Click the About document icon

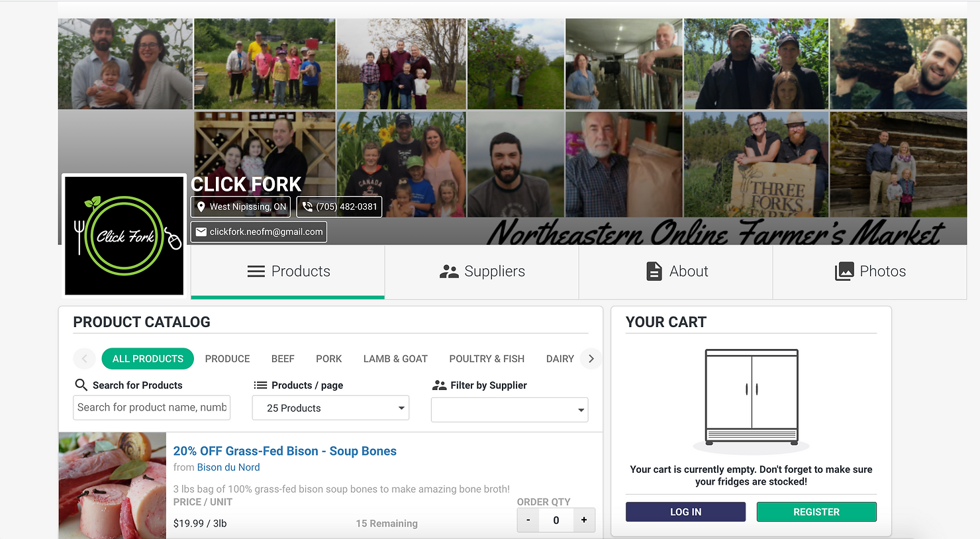coord(654,271)
